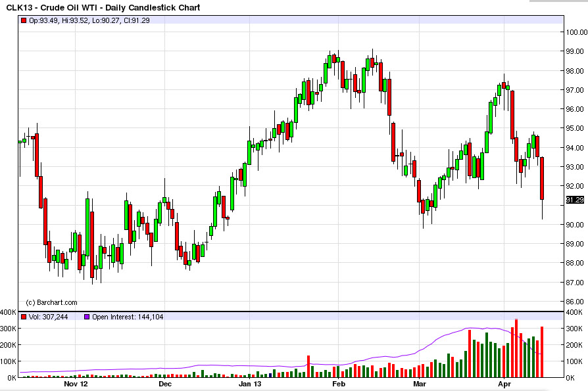Click the 98.00 price axis label
Viewport: 588px width, 391px height.
[x=575, y=71]
